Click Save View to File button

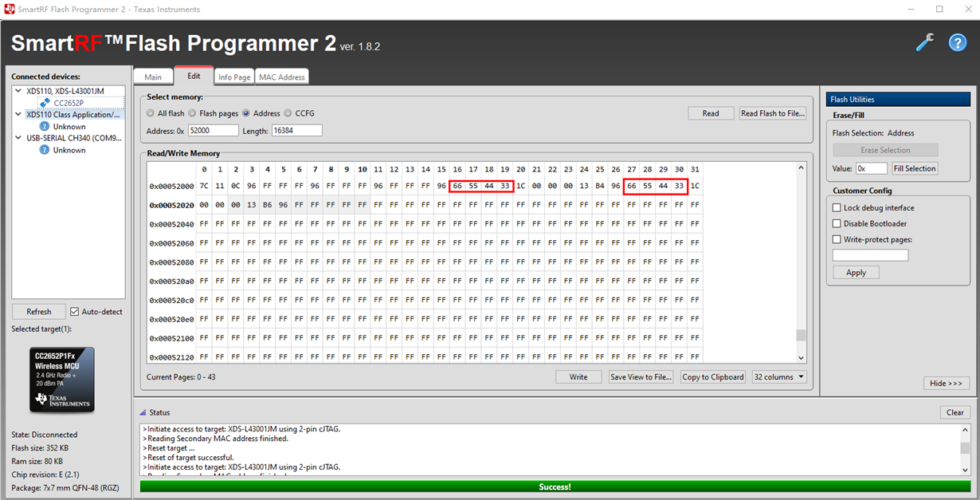[x=641, y=377]
